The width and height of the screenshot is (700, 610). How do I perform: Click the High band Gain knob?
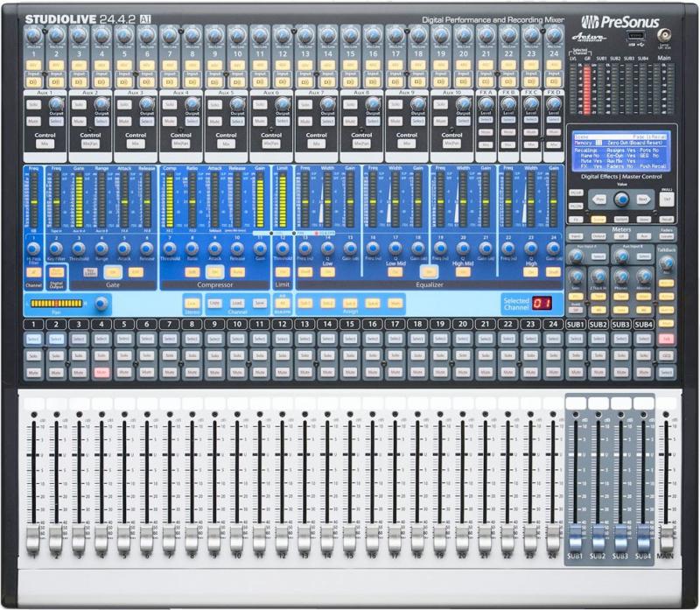(x=554, y=249)
